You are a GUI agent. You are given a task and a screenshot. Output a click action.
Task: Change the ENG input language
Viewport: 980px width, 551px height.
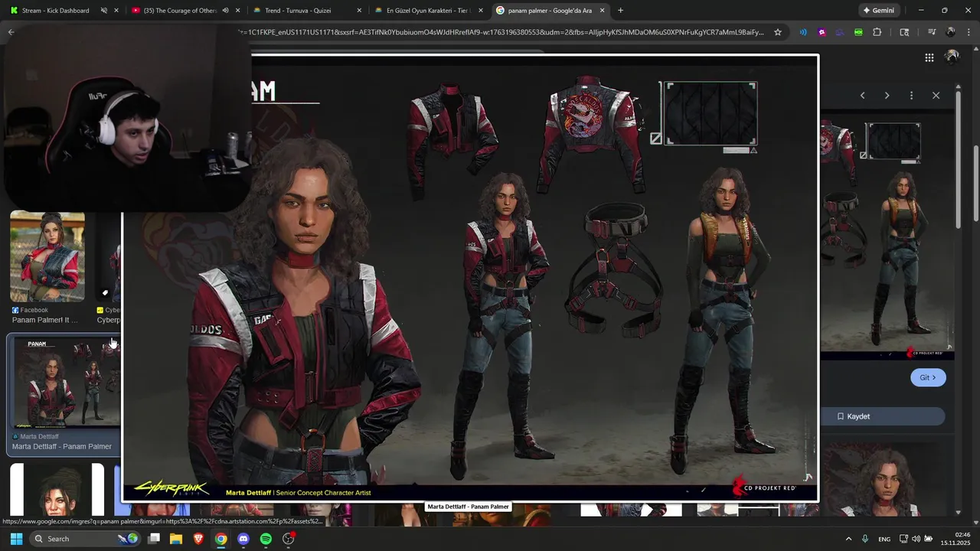pos(884,540)
